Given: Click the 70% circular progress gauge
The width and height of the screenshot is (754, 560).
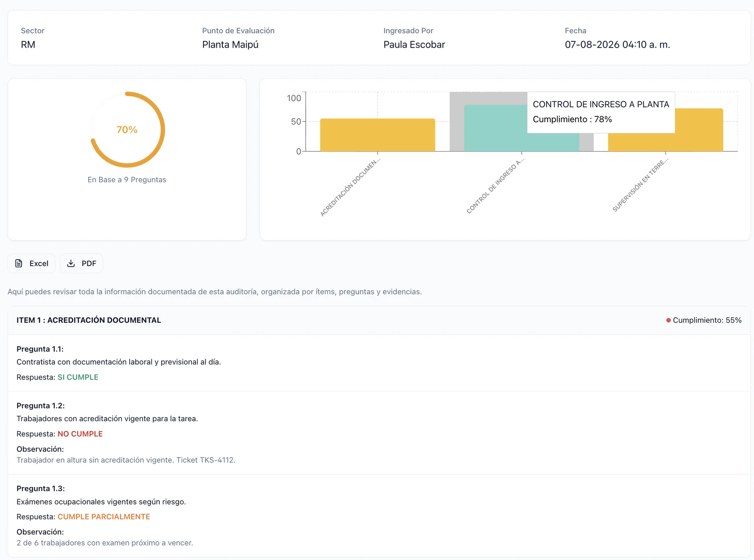Looking at the screenshot, I should [x=127, y=130].
